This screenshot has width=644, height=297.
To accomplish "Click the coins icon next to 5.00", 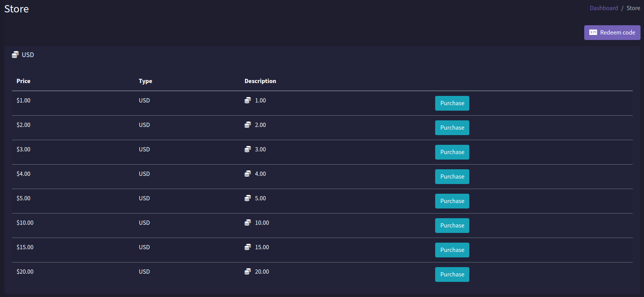I will pyautogui.click(x=248, y=198).
